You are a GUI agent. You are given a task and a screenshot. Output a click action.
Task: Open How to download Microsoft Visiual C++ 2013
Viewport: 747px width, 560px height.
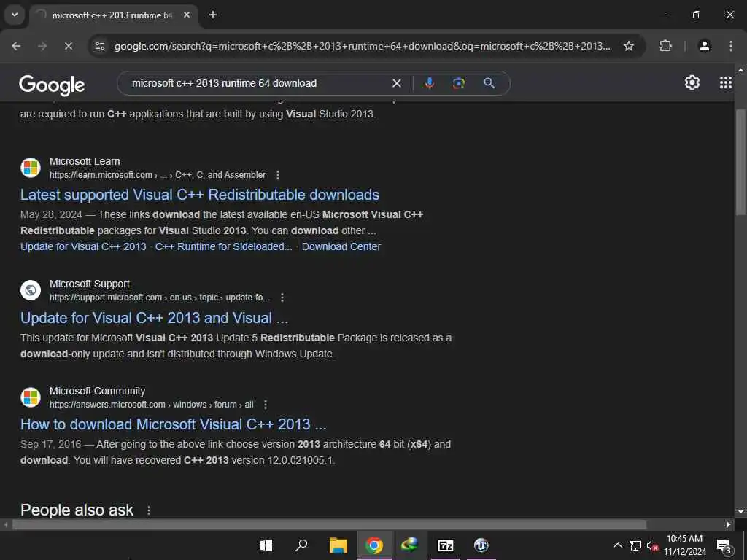[174, 424]
